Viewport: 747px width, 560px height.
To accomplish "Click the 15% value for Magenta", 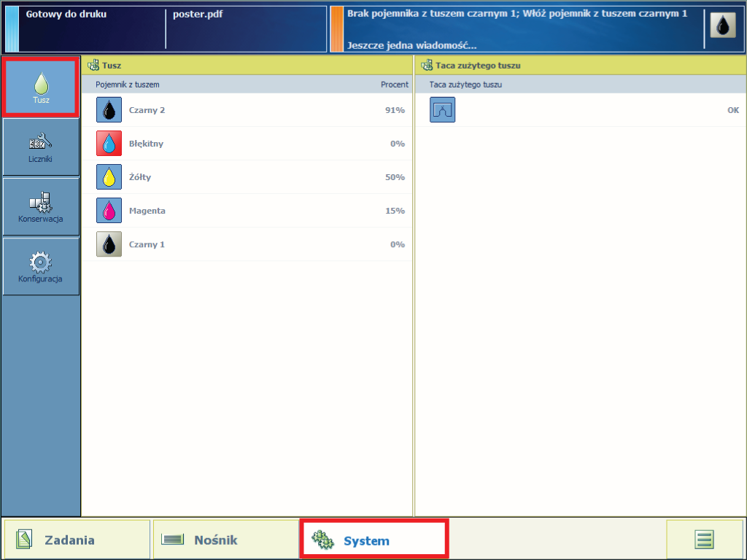I will [x=395, y=211].
